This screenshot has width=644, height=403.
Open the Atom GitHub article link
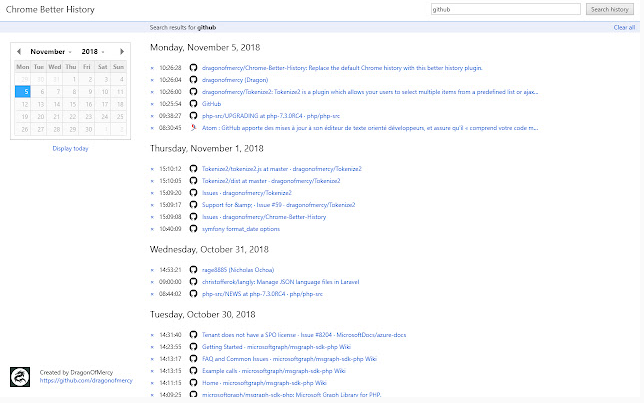370,128
